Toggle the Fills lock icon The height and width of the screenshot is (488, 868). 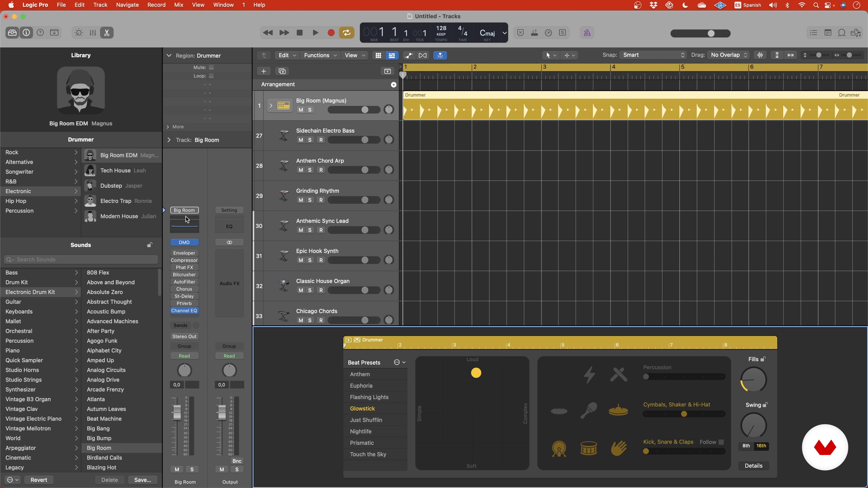click(763, 359)
